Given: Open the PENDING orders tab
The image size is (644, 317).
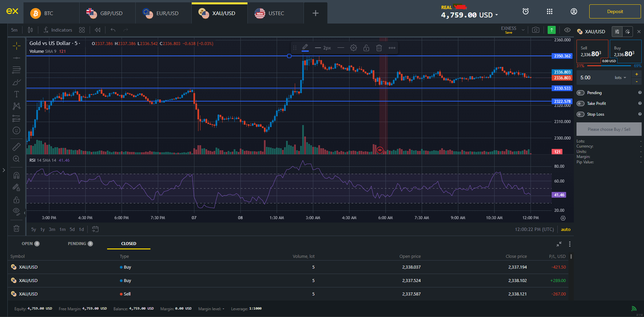Looking at the screenshot, I should pyautogui.click(x=80, y=243).
